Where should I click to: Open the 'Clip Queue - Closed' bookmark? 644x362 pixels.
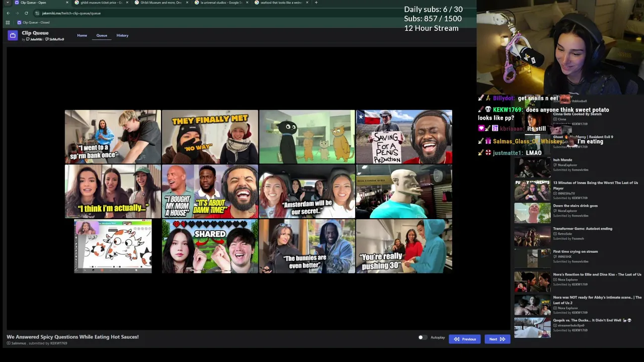(33, 23)
